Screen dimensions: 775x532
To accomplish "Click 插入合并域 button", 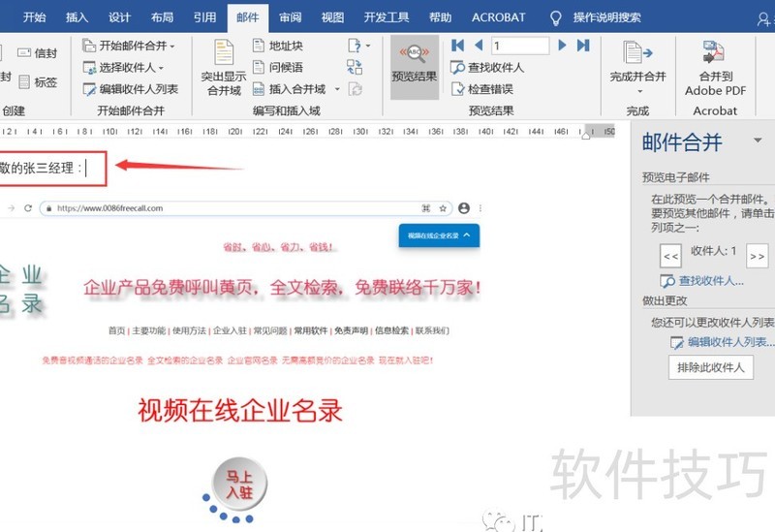I will pos(289,89).
